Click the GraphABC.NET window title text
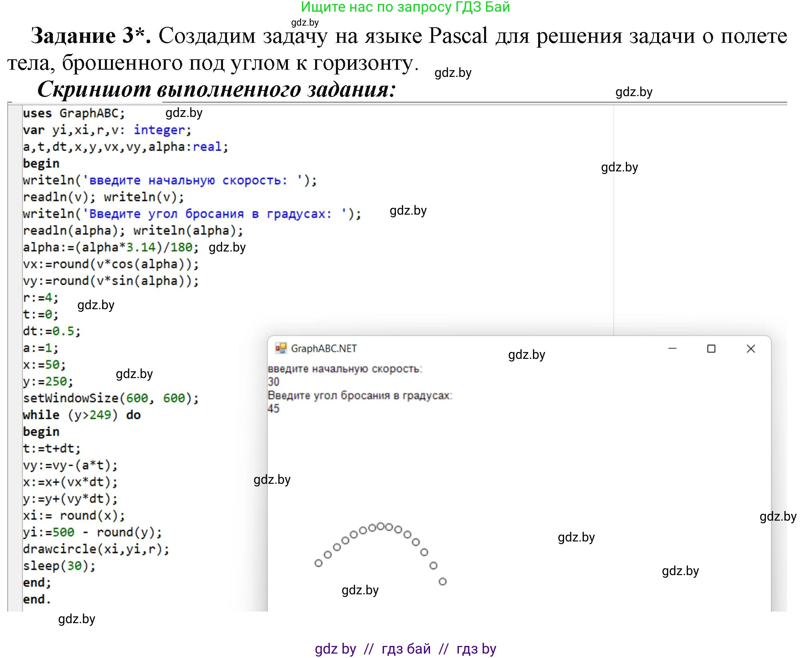The width and height of the screenshot is (812, 658). coord(324,348)
